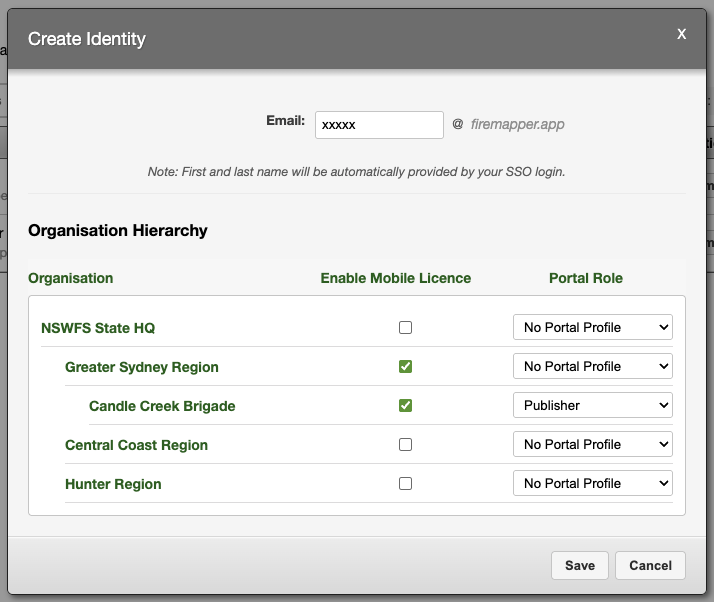
Task: Select the Greater Sydney Region name
Action: [142, 367]
